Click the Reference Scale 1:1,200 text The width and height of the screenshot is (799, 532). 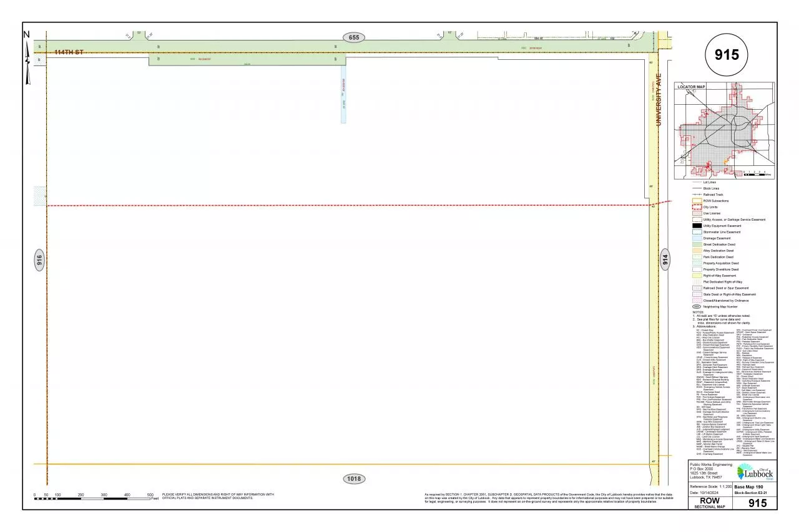pos(710,486)
